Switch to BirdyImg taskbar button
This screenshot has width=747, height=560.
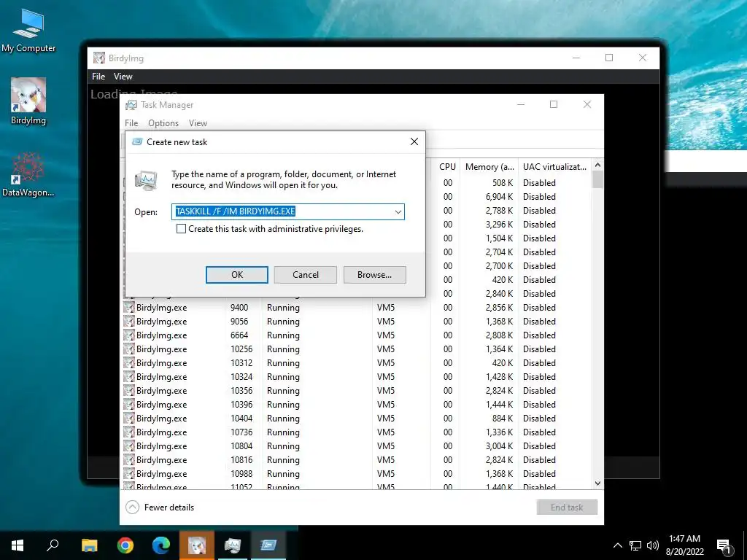[197, 545]
